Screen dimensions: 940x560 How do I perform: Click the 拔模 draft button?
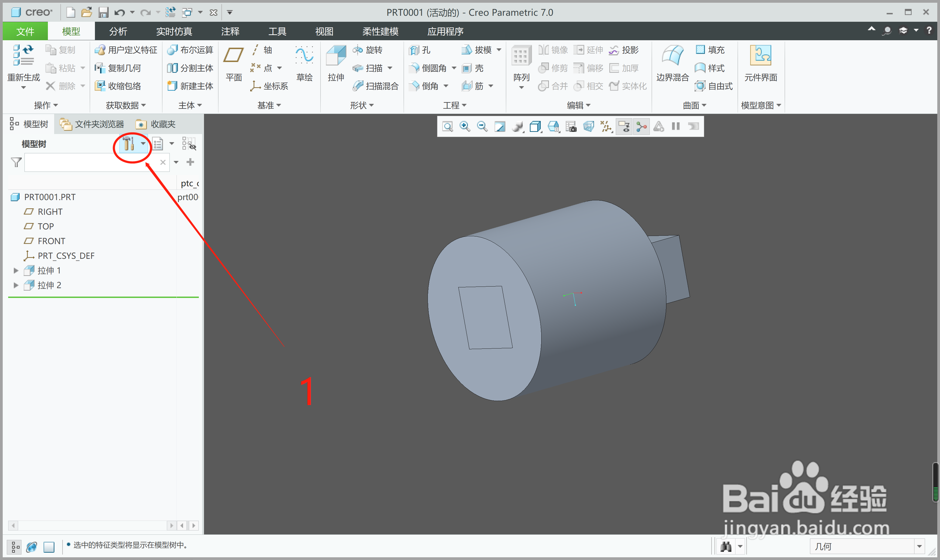click(477, 50)
